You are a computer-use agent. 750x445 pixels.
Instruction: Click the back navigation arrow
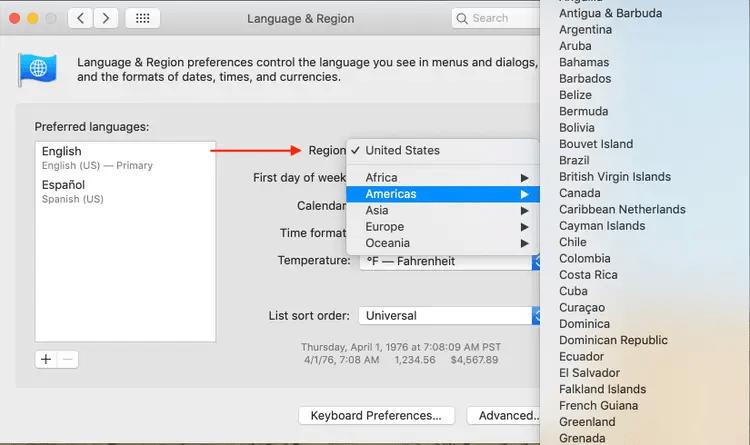click(80, 18)
